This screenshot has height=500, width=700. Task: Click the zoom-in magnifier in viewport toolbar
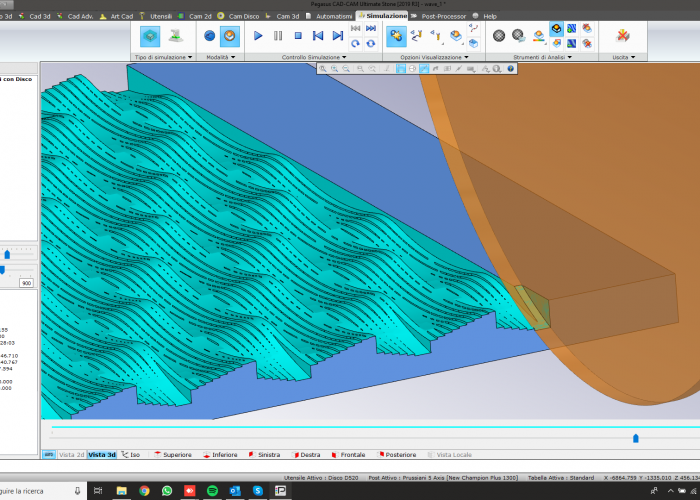334,68
